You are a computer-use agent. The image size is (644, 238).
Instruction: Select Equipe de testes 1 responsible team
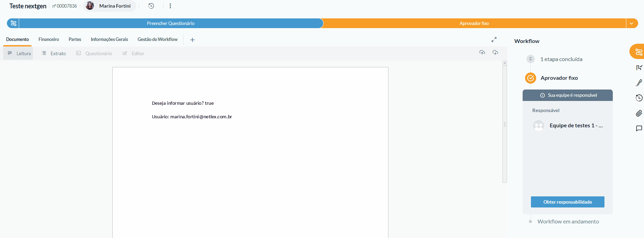pyautogui.click(x=568, y=126)
